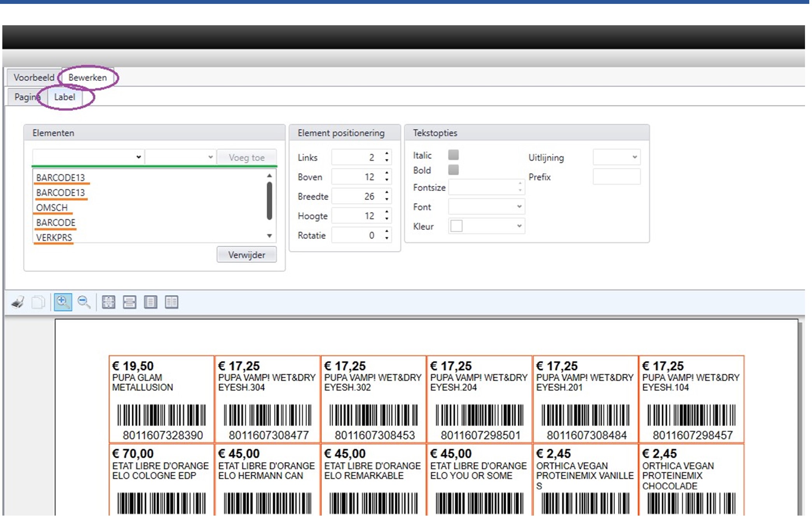Fit the preview to page width

click(x=129, y=302)
